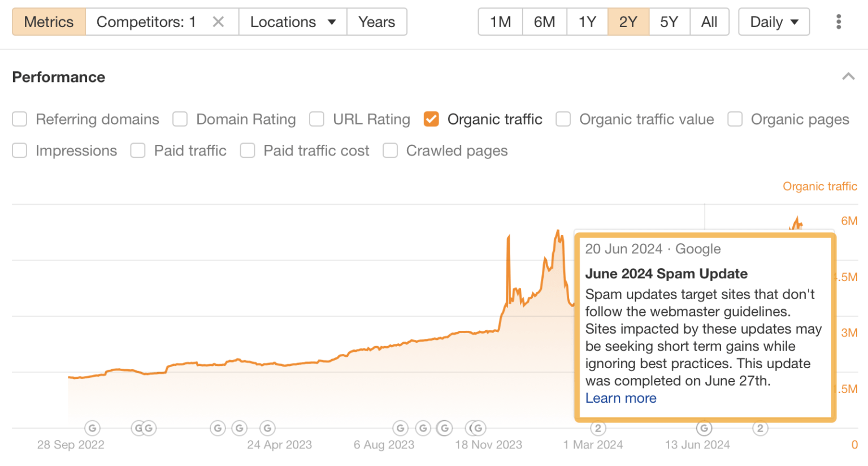Click the marker with number 2 near 1 Mar 2024
The width and height of the screenshot is (868, 466).
click(598, 428)
